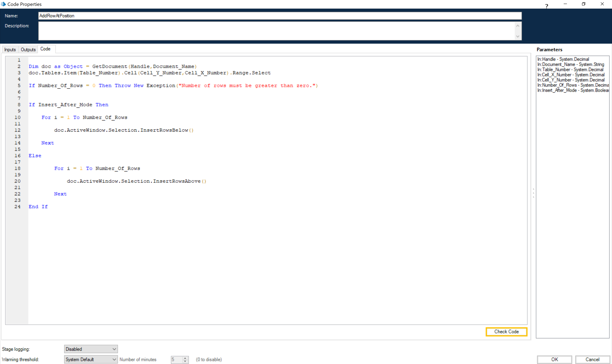Switch to the Inputs tab
This screenshot has height=364, width=612.
click(10, 50)
